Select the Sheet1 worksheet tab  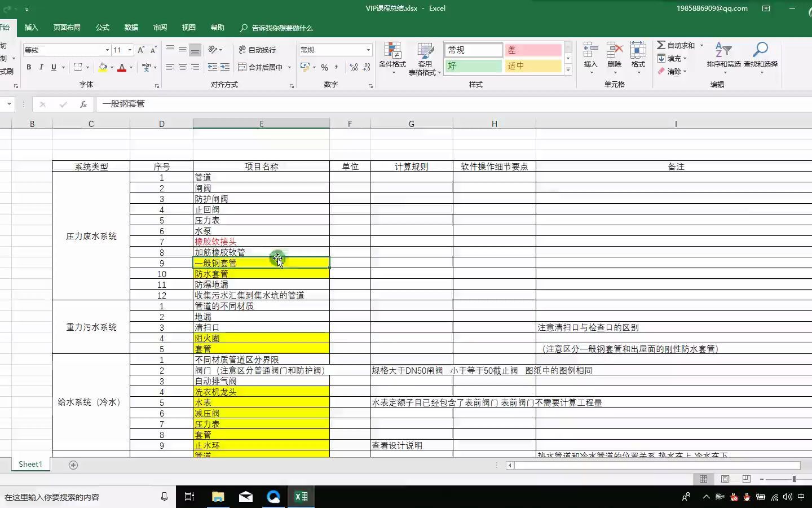click(30, 465)
